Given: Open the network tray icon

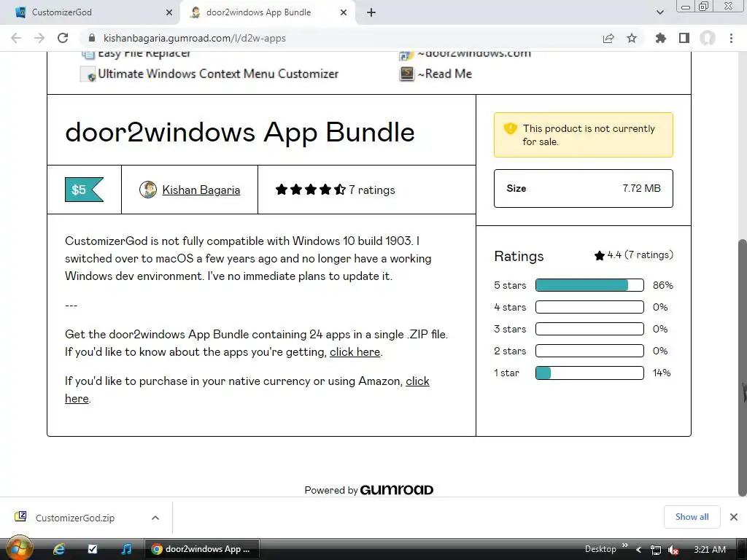Looking at the screenshot, I should pos(656,550).
